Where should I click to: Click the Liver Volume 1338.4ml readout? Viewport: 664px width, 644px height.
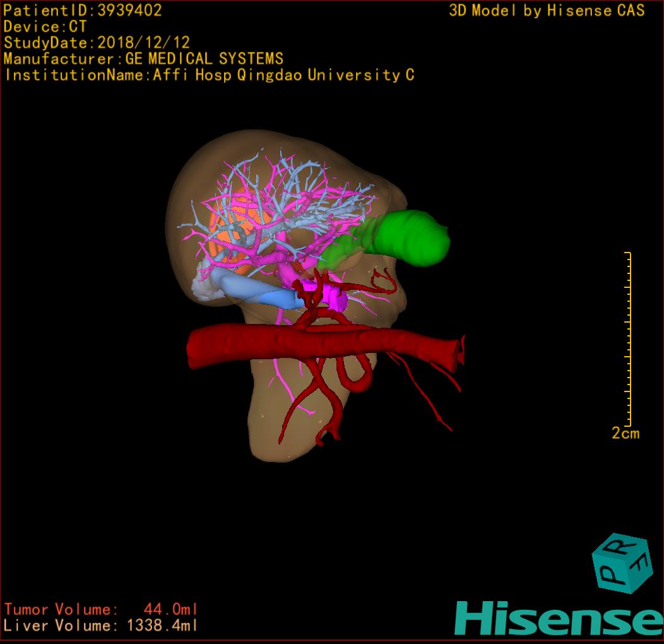[100, 625]
